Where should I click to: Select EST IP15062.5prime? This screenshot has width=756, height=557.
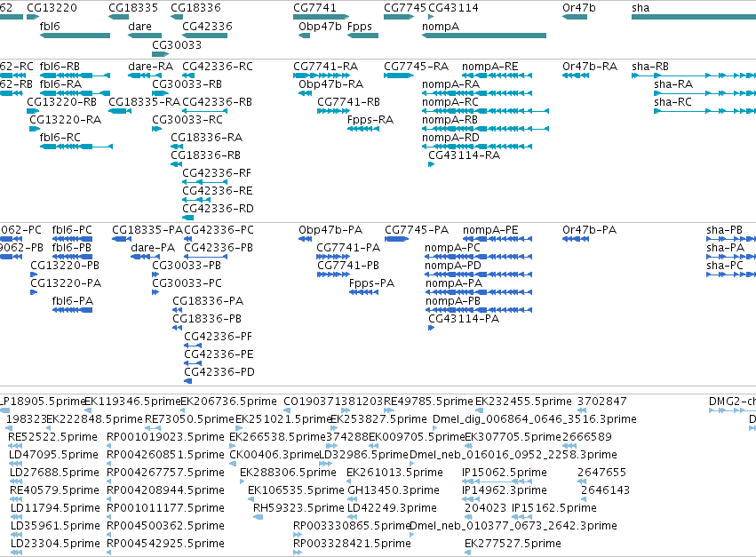tap(505, 472)
